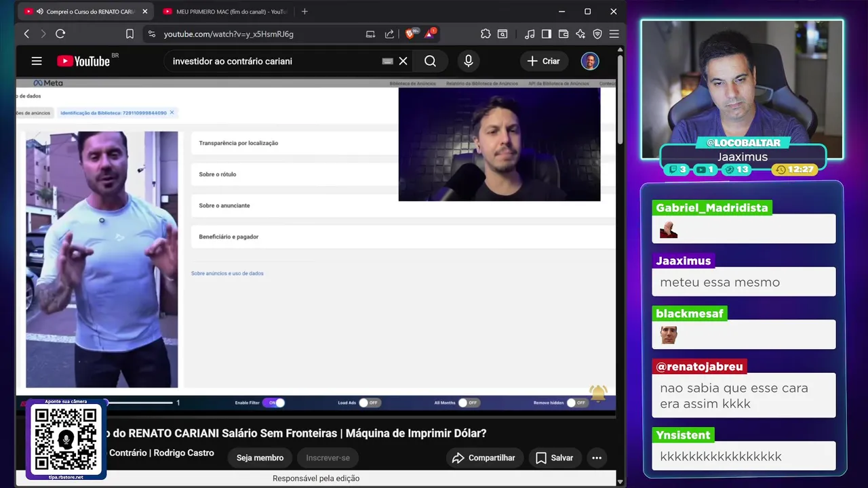Expand the 'Beneficiário e pagador' section
Screen dimensions: 868x488
(403, 237)
